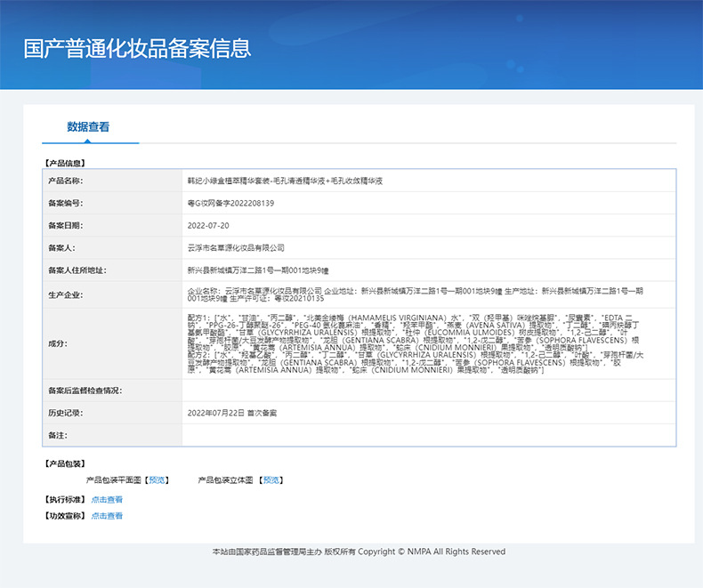
Task: Click the 【产品信息】 section header
Action: coord(65,163)
